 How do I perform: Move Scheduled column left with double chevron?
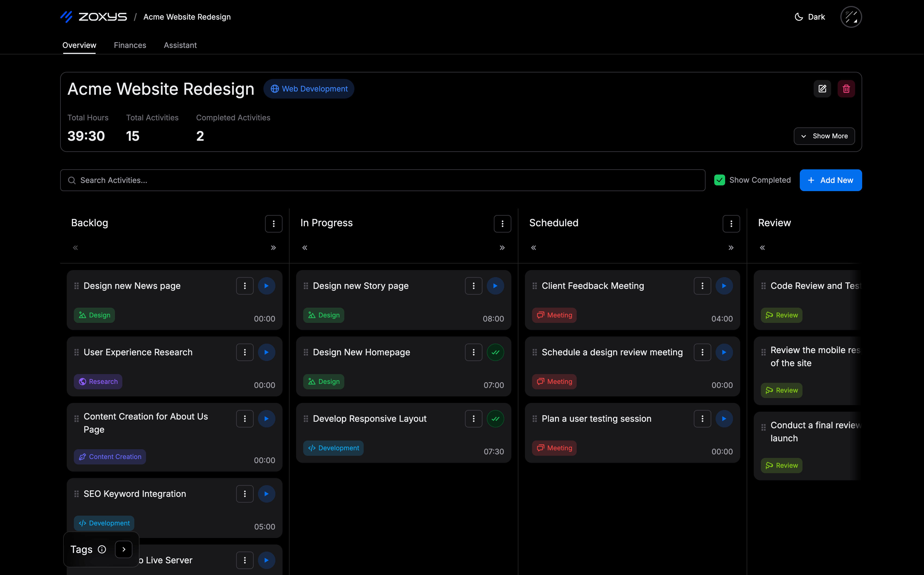(x=534, y=247)
